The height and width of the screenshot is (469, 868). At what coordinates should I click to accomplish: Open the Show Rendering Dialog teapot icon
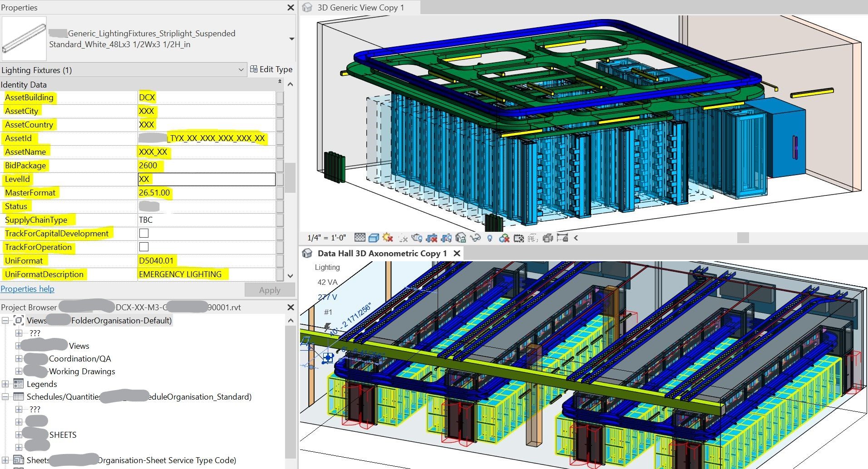coord(417,237)
